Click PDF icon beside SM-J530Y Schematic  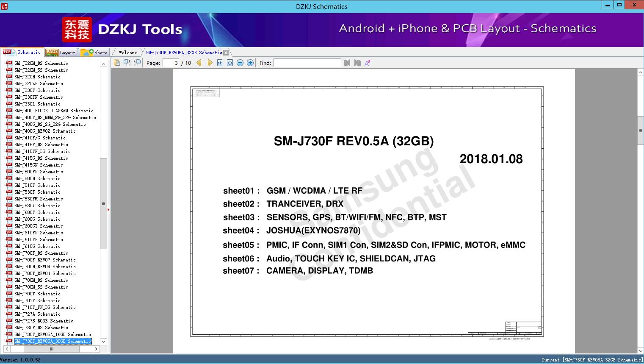pyautogui.click(x=9, y=205)
